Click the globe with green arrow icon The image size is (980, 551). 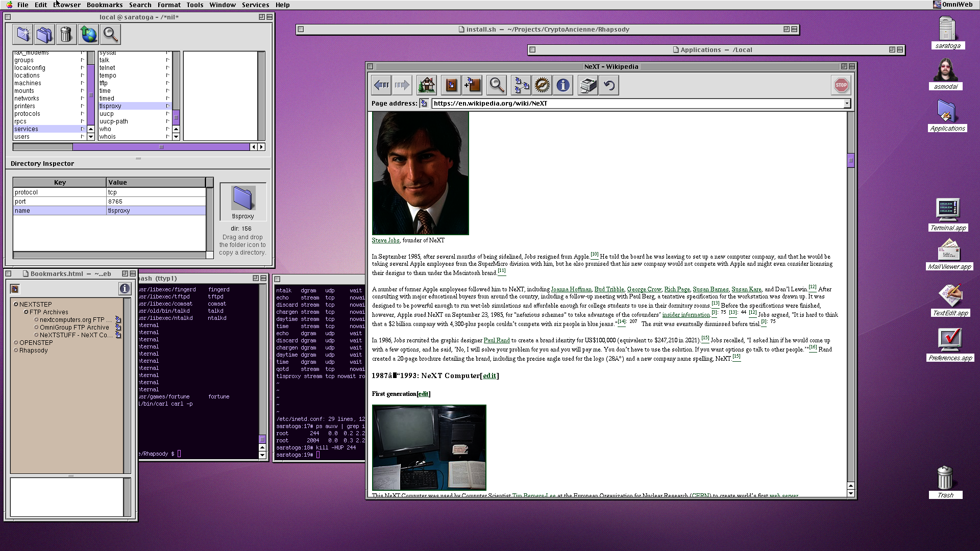88,34
